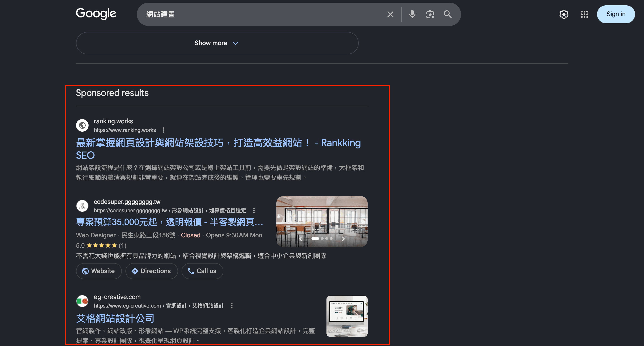Click the red Closed status text
The height and width of the screenshot is (346, 644).
point(191,235)
